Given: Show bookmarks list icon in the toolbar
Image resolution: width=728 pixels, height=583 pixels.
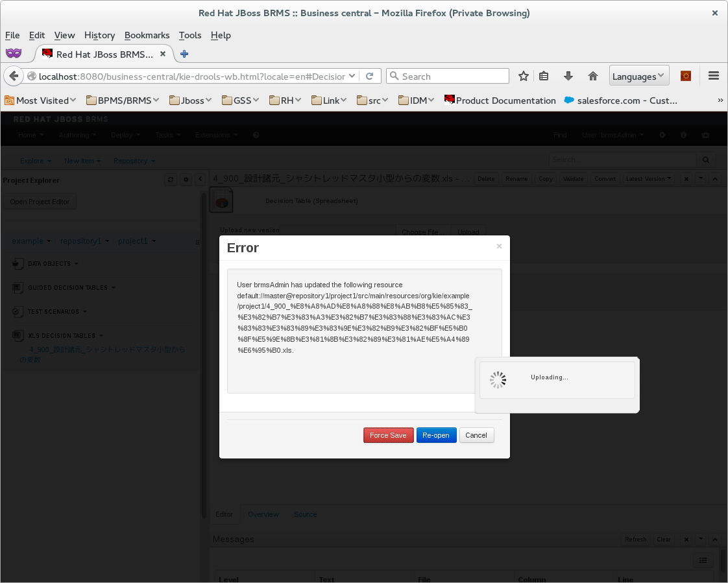Looking at the screenshot, I should click(544, 76).
